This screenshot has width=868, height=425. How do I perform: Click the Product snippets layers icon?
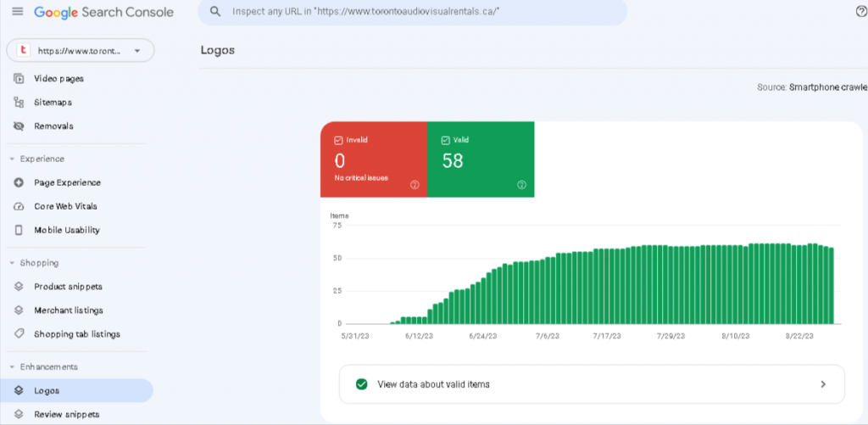(19, 287)
